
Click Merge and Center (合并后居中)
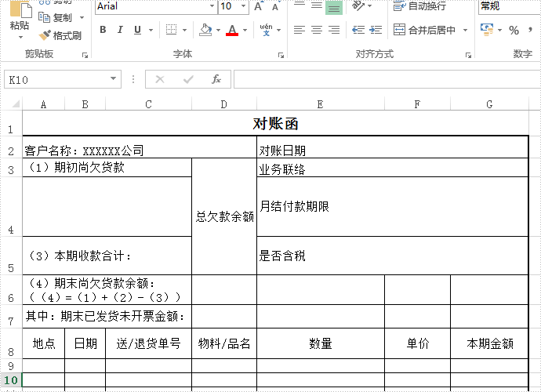click(x=424, y=30)
